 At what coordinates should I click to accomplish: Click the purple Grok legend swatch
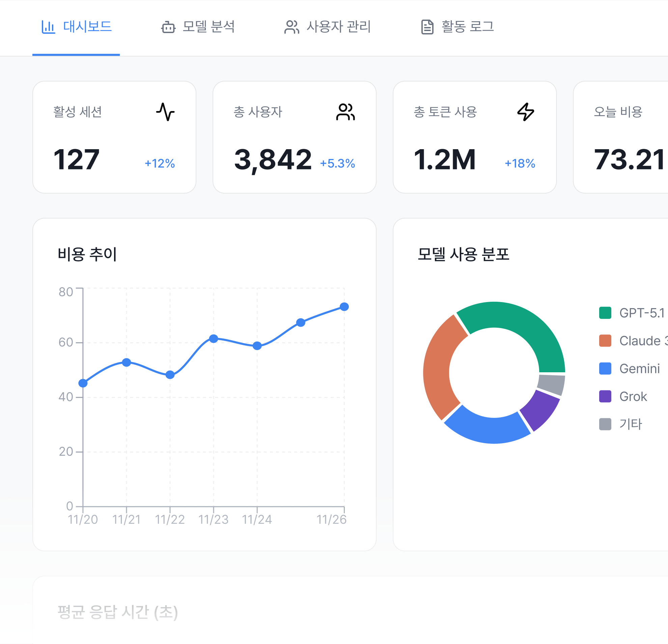605,396
